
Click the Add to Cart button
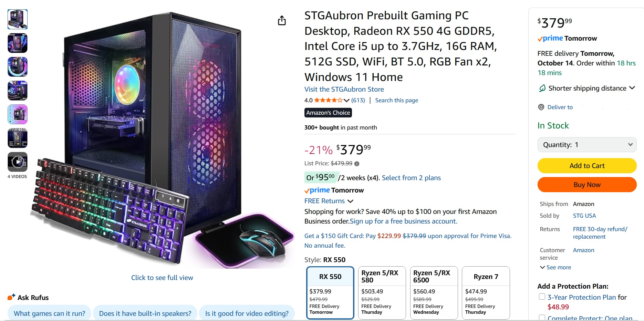[587, 166]
